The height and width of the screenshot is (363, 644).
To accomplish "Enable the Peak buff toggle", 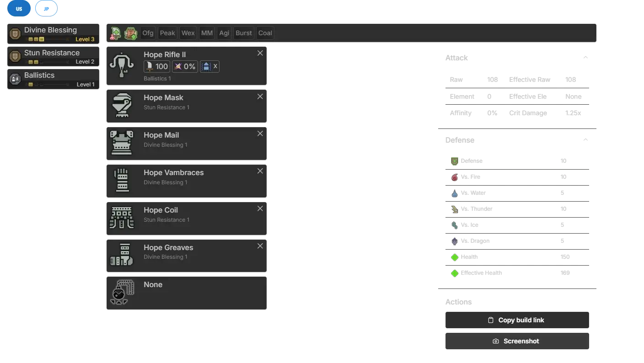I will (x=167, y=33).
